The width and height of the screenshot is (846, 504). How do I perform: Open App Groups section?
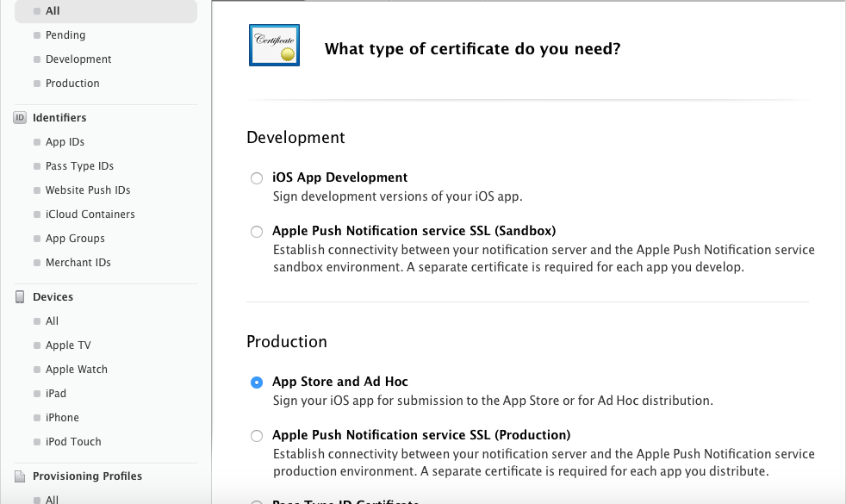coord(75,239)
